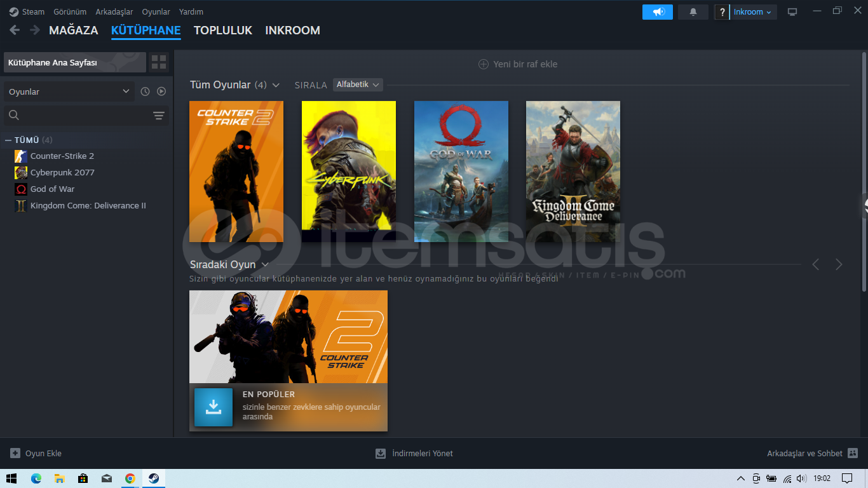The width and height of the screenshot is (868, 488).
Task: Show next recommended games arrow
Action: [x=839, y=264]
